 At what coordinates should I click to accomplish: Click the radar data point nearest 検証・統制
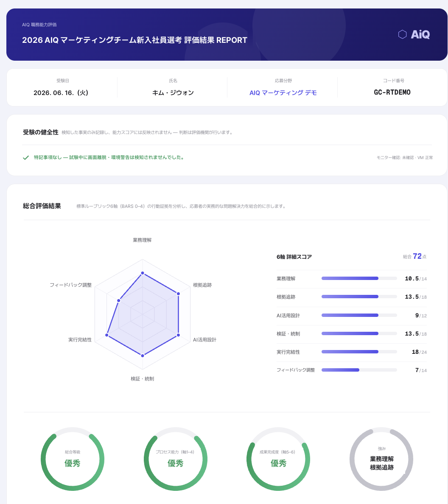(x=143, y=356)
